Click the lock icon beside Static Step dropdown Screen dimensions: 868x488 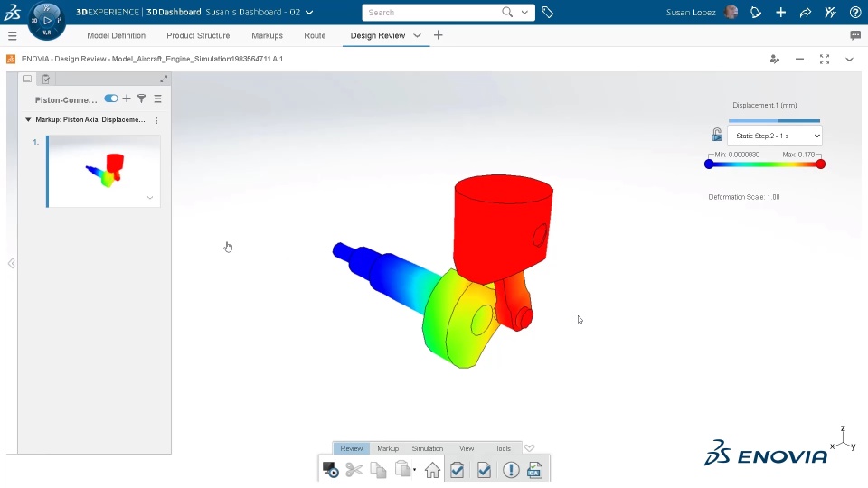tap(717, 135)
